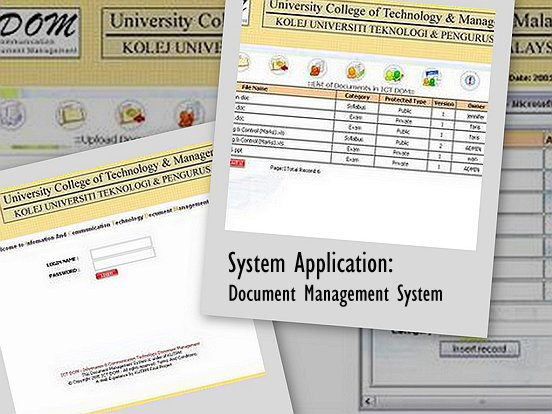Click the red user icon in document list card
The image size is (552, 414).
click(317, 68)
